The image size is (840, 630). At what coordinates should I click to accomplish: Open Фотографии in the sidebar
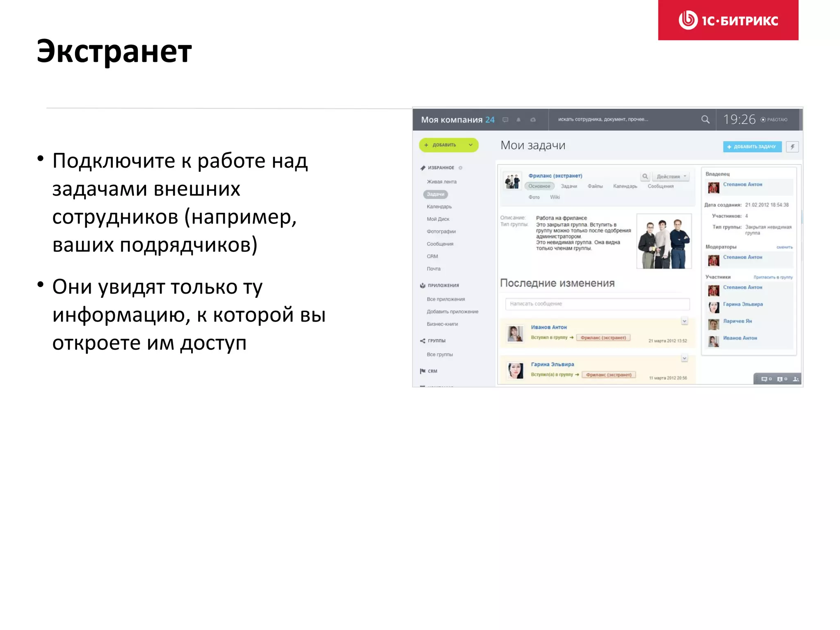(441, 232)
